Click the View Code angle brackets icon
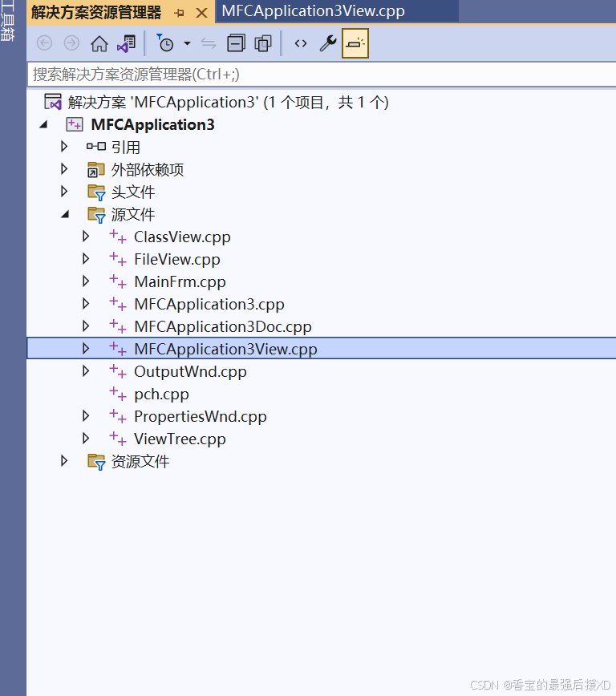Image resolution: width=616 pixels, height=696 pixels. [301, 43]
